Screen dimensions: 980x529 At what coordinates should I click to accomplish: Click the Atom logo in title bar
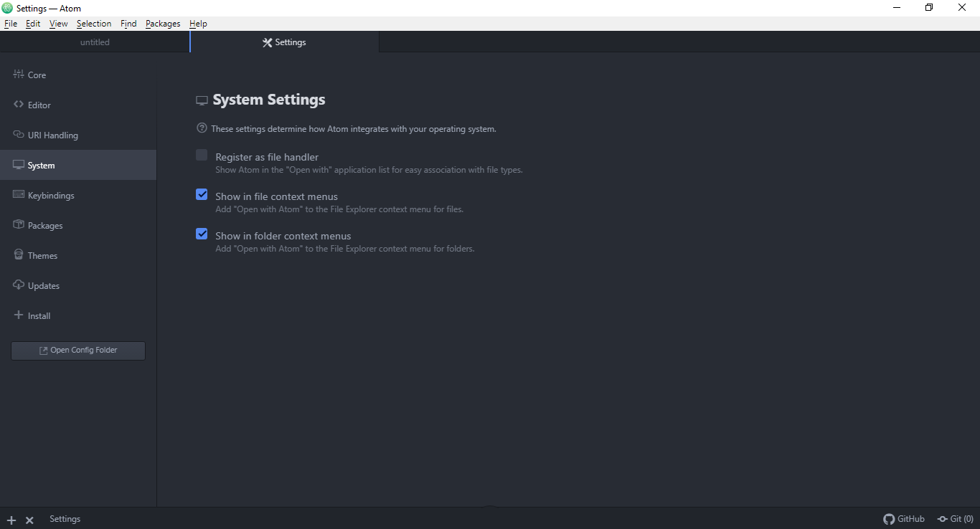tap(7, 8)
